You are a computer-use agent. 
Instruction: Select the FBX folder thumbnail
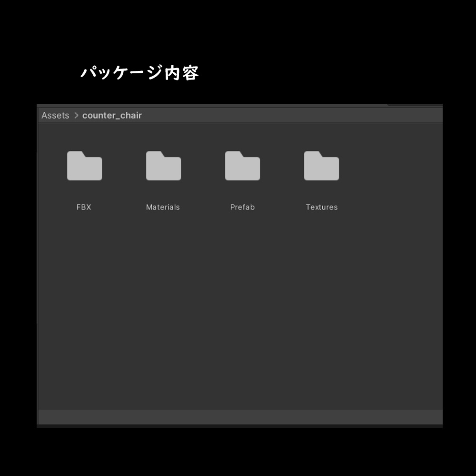84,166
